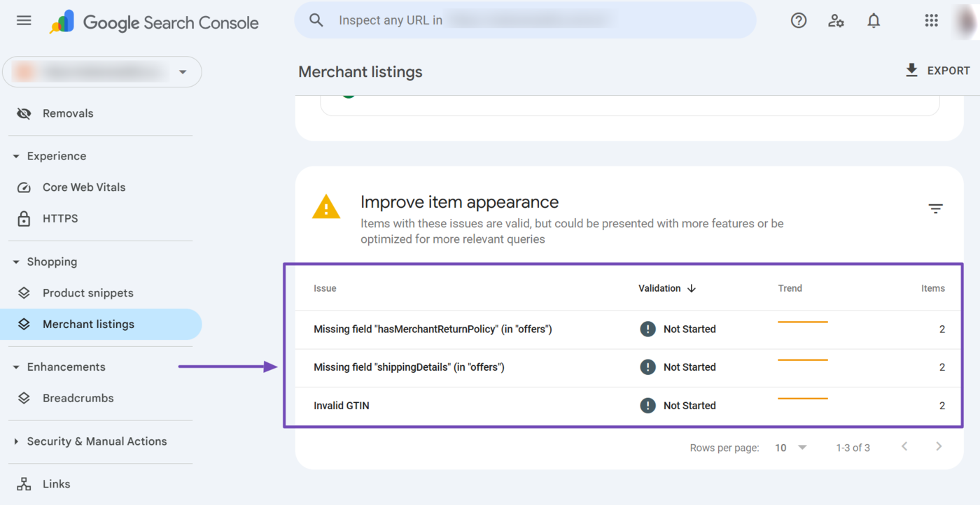Click the URL inspection search field

click(525, 20)
